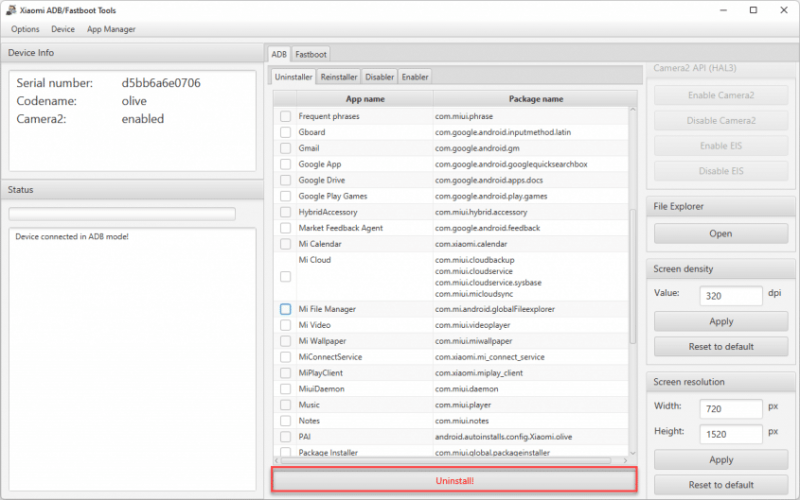The width and height of the screenshot is (800, 500).
Task: Switch to the Fastboot tab
Action: tap(311, 54)
